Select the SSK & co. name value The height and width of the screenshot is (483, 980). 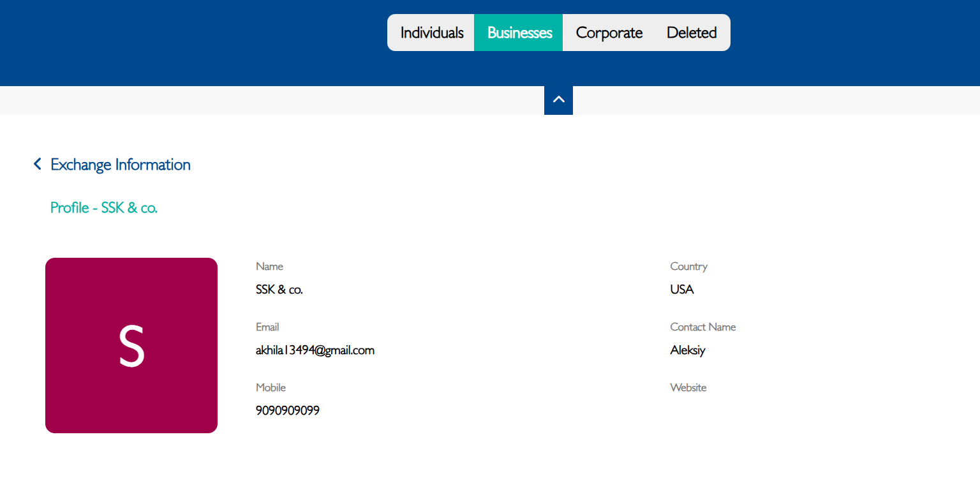click(279, 290)
